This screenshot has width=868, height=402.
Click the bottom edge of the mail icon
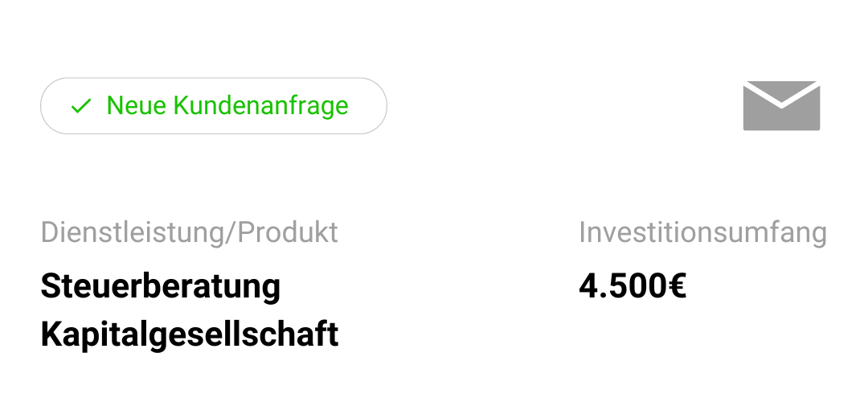pos(781,129)
